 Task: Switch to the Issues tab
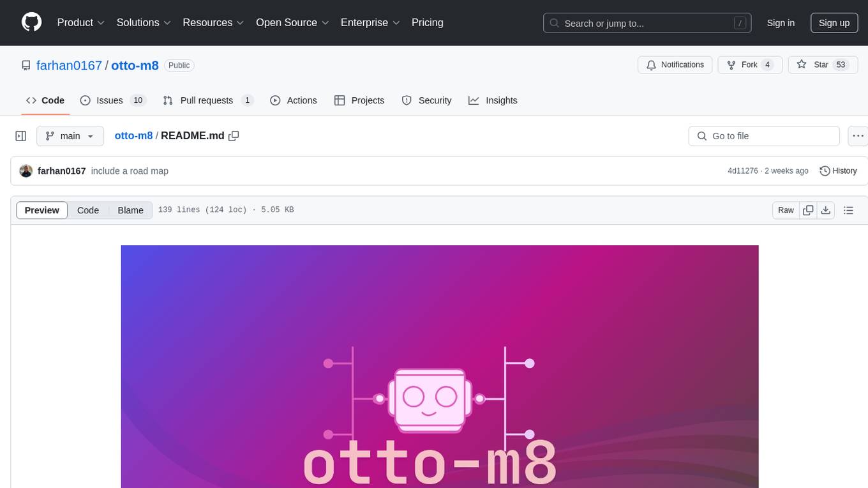(x=113, y=100)
